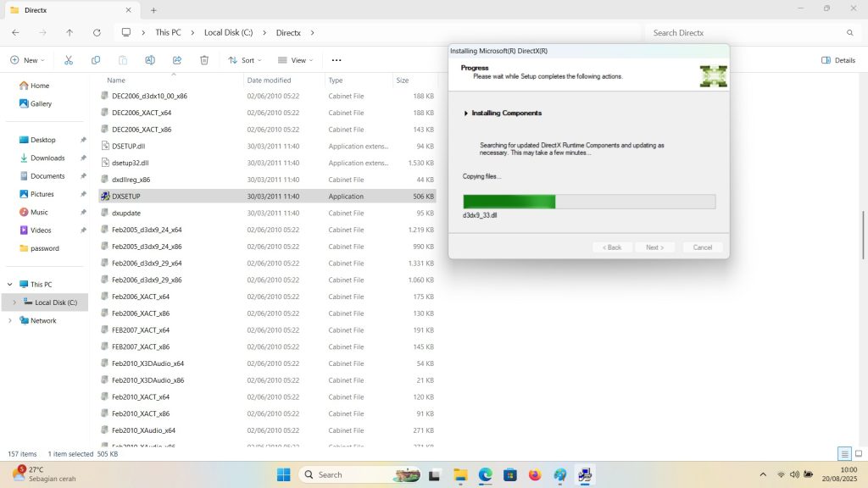868x488 pixels.
Task: Click the Cut toolbar icon
Action: click(x=69, y=60)
